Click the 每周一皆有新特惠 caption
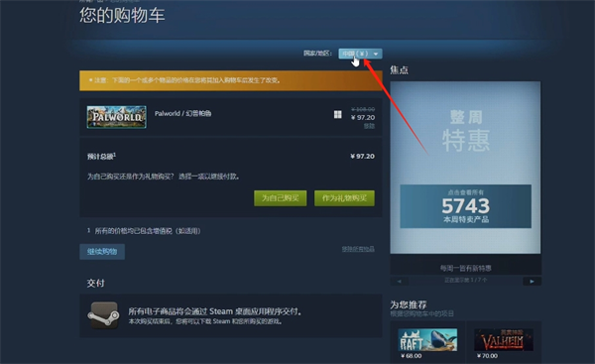This screenshot has height=364, width=595. click(x=466, y=269)
